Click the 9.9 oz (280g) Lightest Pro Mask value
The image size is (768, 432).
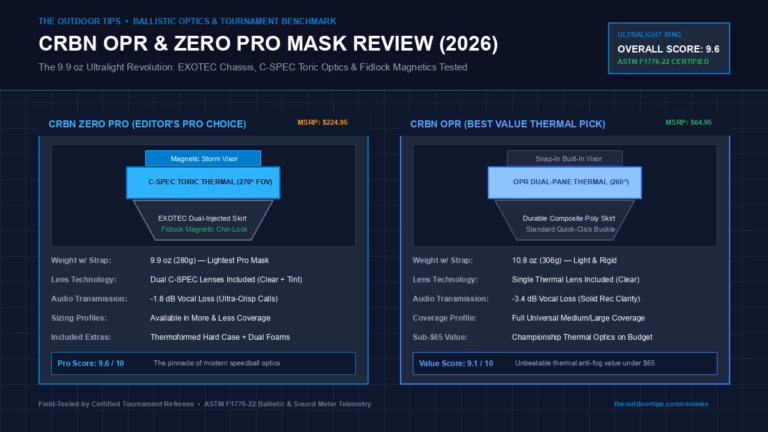coord(209,260)
